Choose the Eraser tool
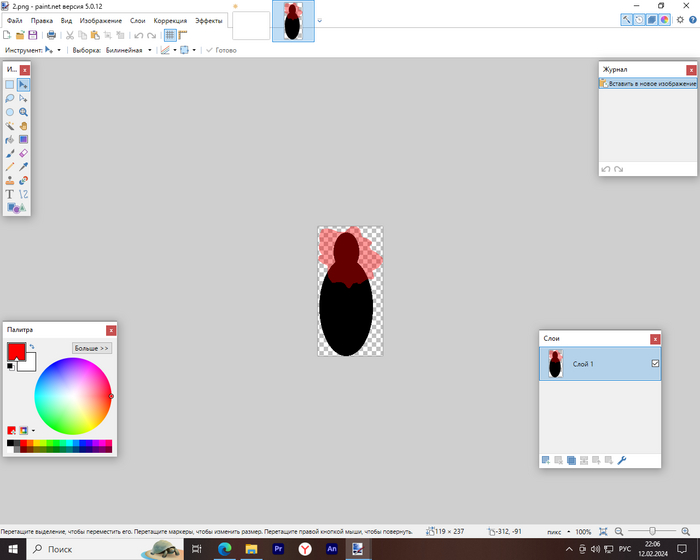The height and width of the screenshot is (560, 700). coord(23,154)
